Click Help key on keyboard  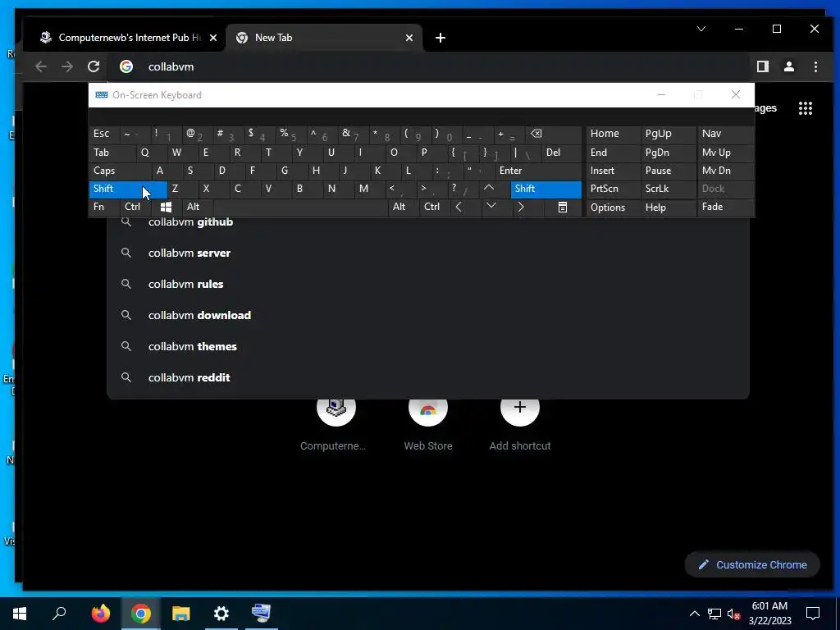(669, 208)
